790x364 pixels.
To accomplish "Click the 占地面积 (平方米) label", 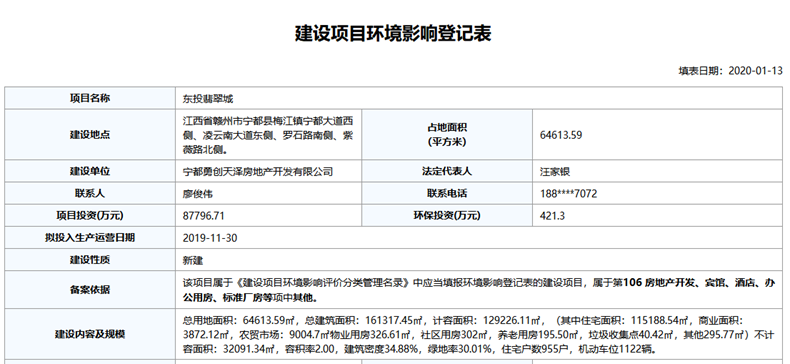I will tap(446, 135).
